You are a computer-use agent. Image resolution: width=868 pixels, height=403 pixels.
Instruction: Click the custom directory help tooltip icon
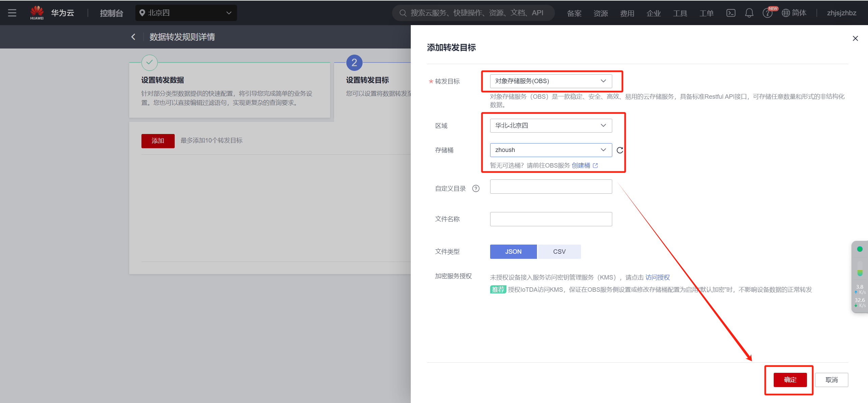476,189
